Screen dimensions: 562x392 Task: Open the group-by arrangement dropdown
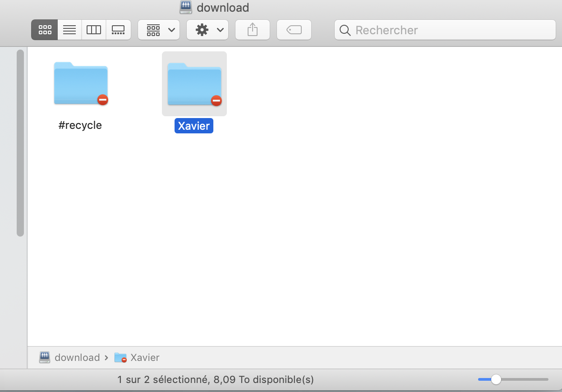[159, 30]
